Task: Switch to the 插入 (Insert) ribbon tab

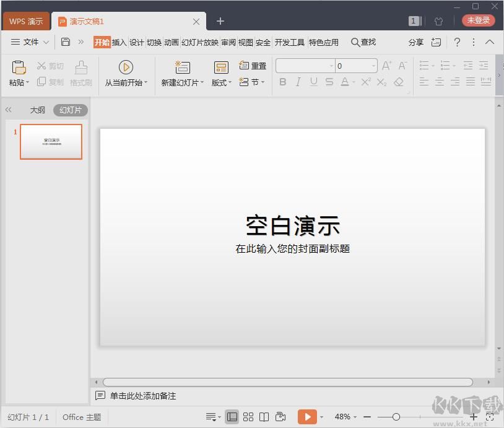Action: coord(119,42)
